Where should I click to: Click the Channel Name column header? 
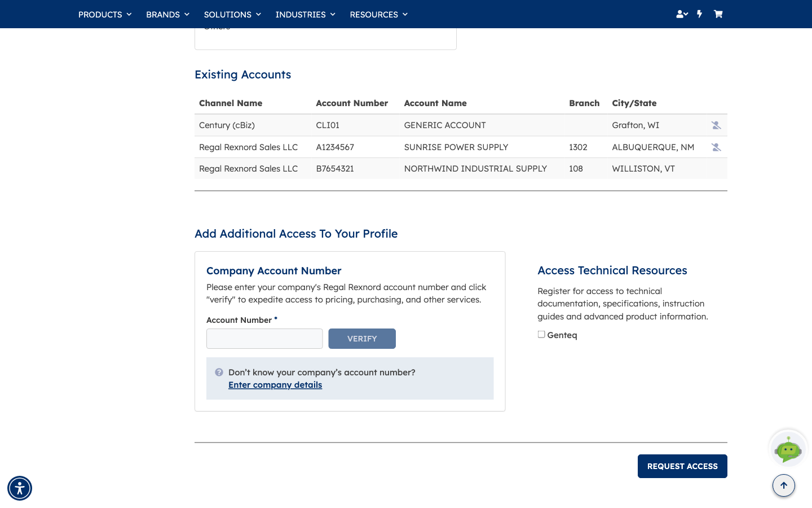[x=231, y=103]
